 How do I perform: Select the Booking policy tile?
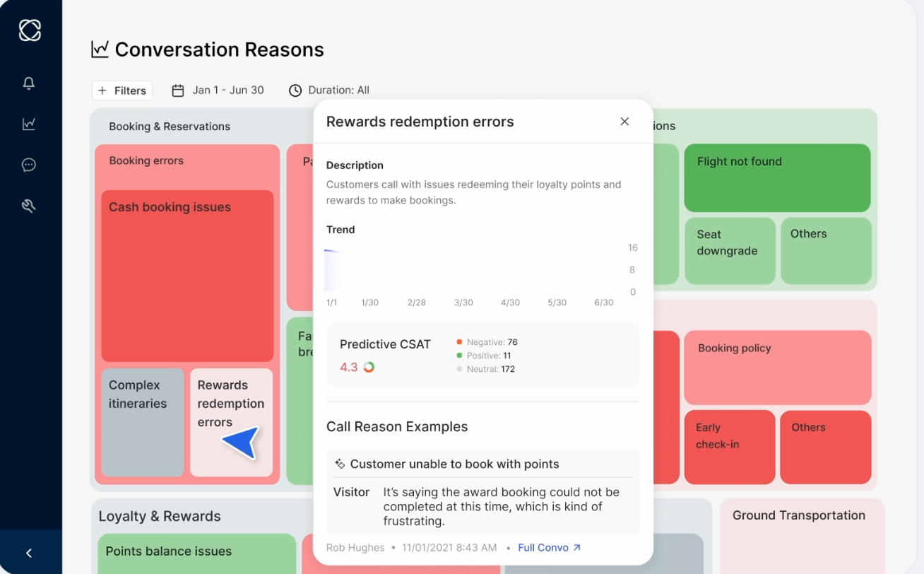pyautogui.click(x=777, y=368)
